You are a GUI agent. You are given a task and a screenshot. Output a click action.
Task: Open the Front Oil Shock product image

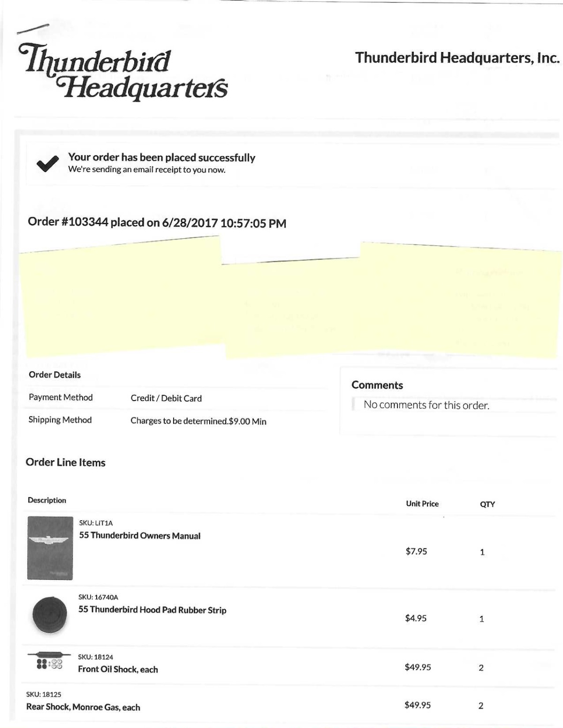click(x=49, y=660)
